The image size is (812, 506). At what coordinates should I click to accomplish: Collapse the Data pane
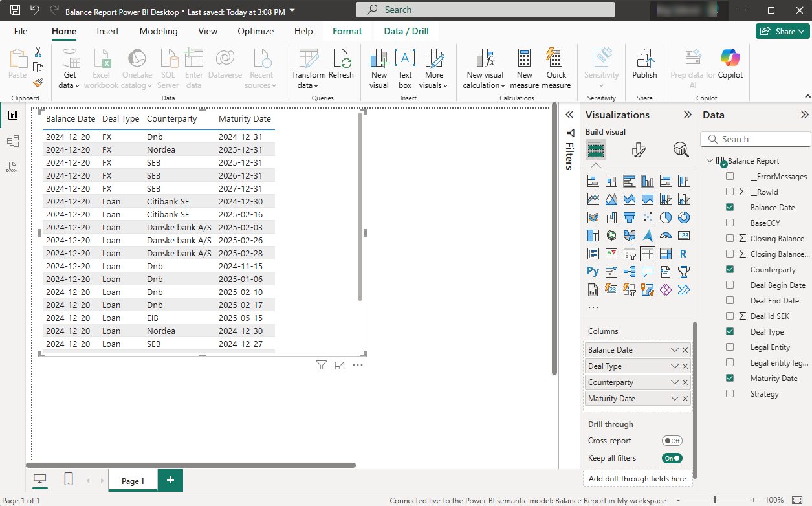[804, 115]
